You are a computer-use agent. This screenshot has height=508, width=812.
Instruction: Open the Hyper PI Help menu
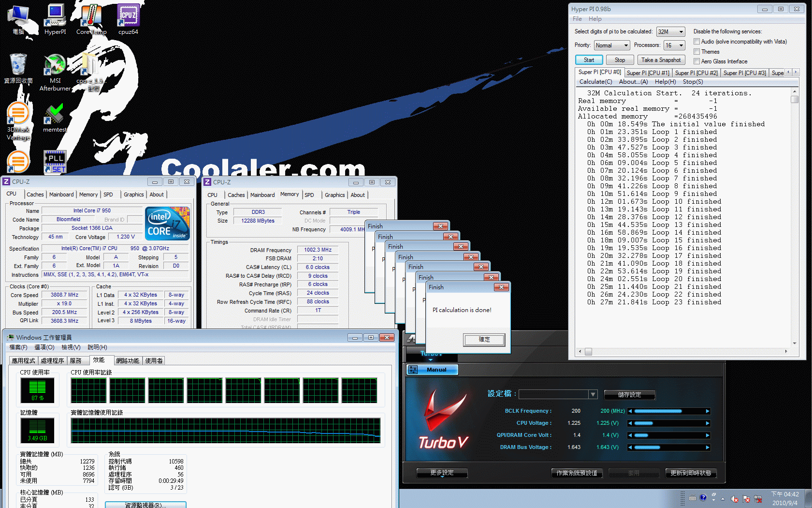[x=595, y=19]
